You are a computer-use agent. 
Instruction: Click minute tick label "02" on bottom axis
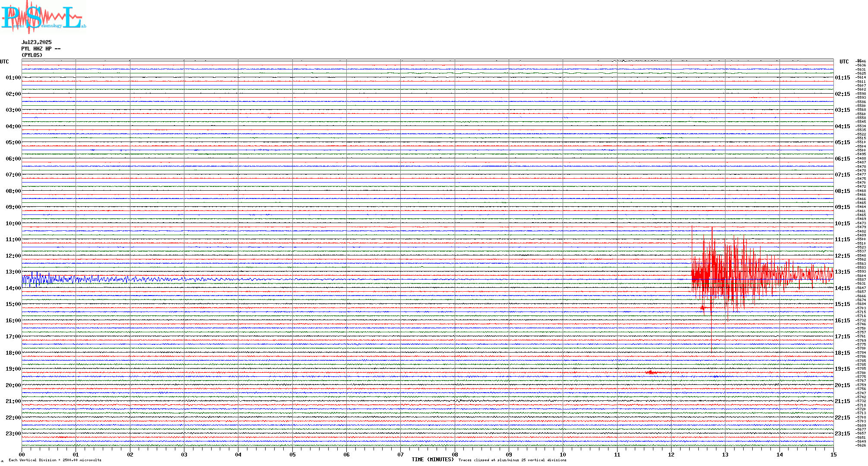click(130, 454)
